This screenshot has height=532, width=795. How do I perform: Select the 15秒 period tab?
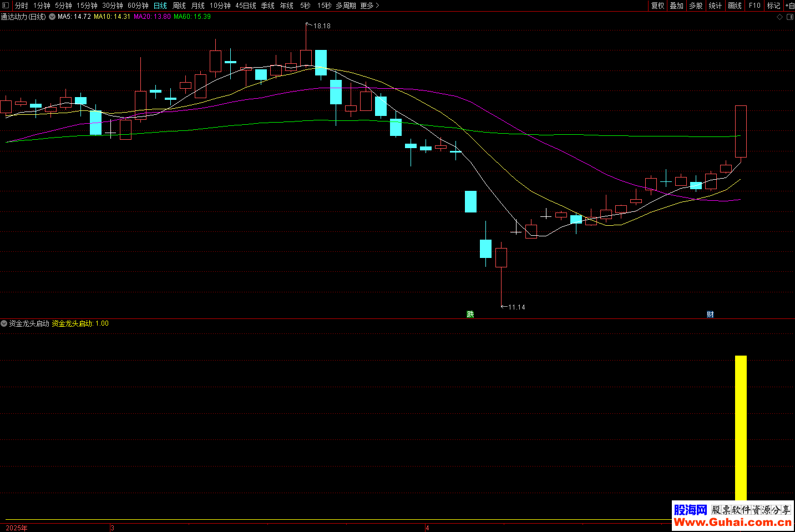coord(324,6)
